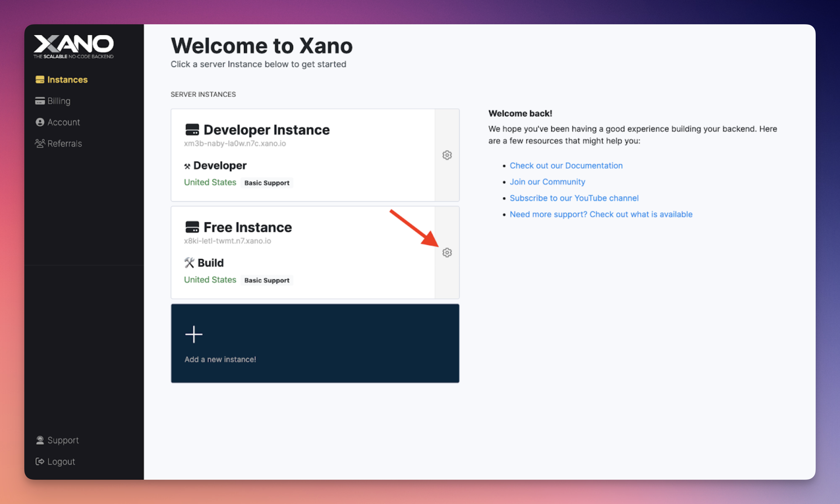Click the Support headset icon
Viewport: 840px width, 504px height.
click(40, 440)
